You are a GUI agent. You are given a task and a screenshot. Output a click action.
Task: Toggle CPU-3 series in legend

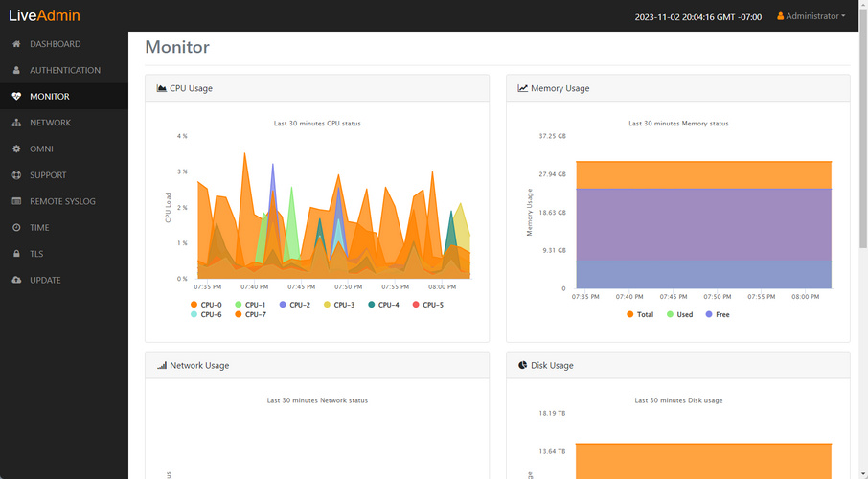click(339, 305)
